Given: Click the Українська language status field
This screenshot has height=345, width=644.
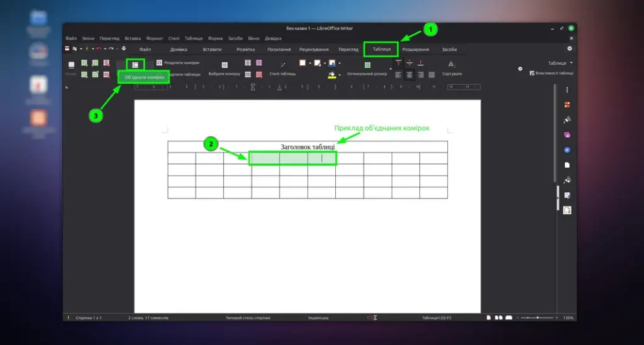Looking at the screenshot, I should pos(318,317).
